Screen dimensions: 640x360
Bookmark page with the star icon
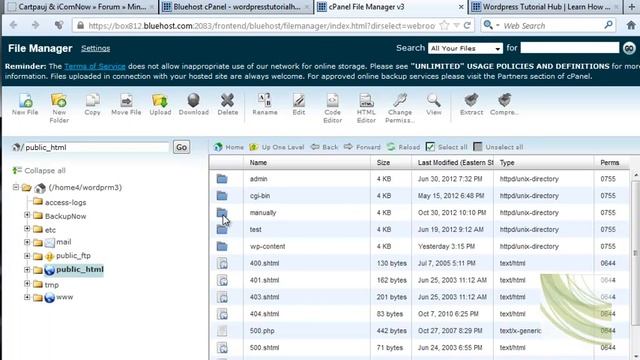pos(444,25)
